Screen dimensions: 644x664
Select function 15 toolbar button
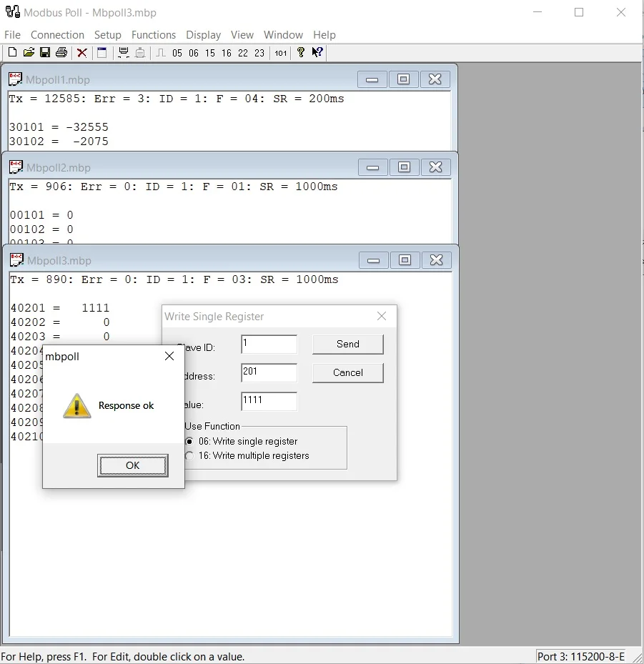[210, 53]
